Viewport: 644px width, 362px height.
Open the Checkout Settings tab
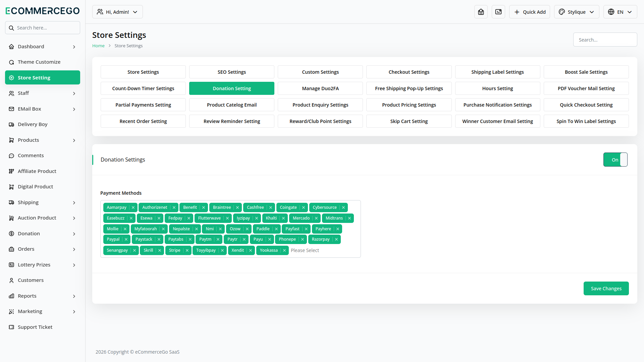[409, 72]
